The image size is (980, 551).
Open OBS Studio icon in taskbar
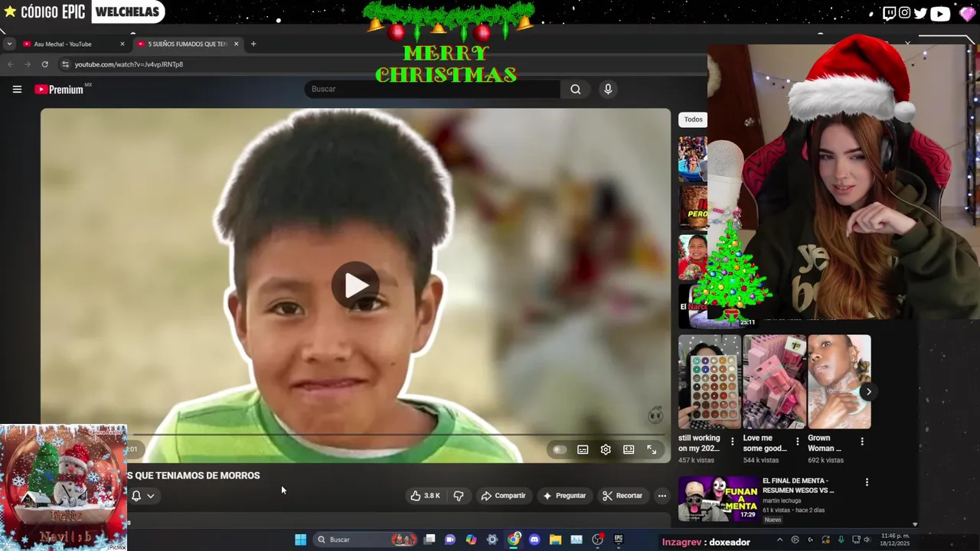[597, 540]
